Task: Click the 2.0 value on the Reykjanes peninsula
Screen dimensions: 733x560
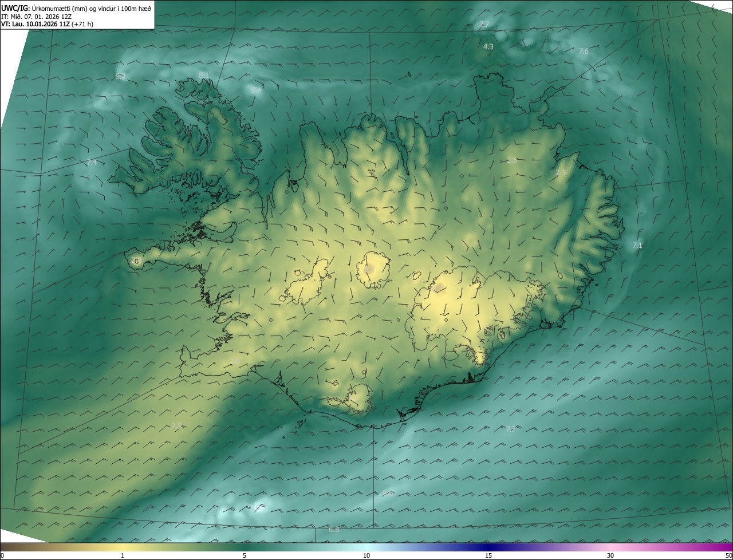Action: click(234, 361)
